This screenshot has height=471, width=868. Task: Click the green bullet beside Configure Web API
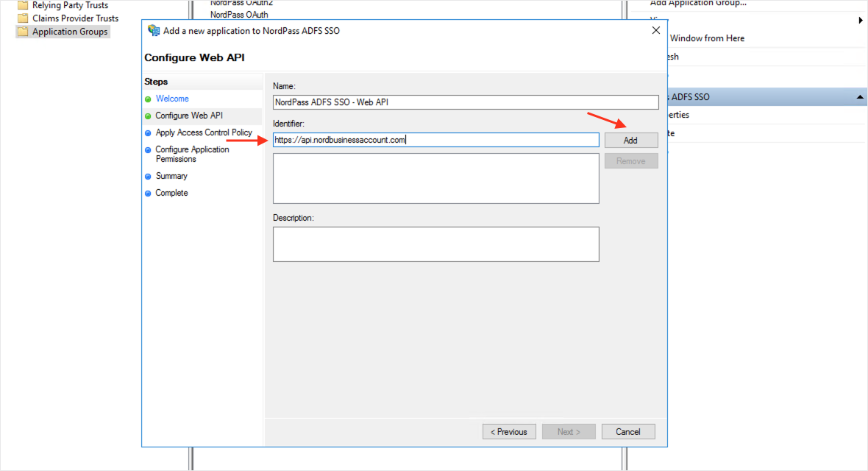point(148,116)
